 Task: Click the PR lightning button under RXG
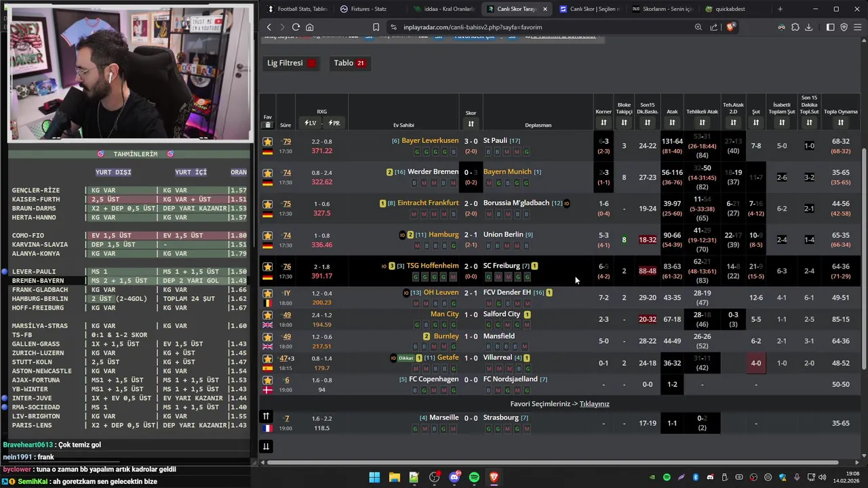coord(334,123)
